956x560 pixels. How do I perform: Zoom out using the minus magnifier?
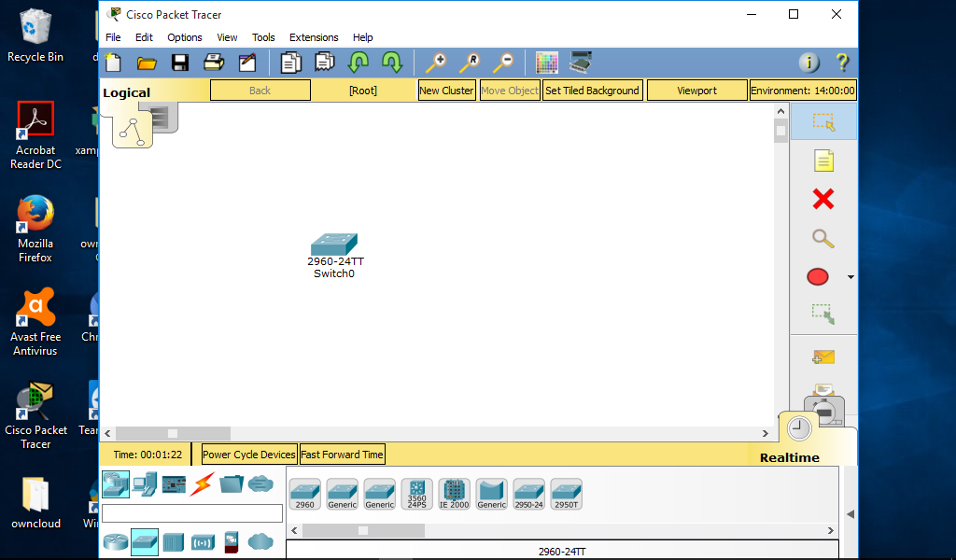coord(503,63)
